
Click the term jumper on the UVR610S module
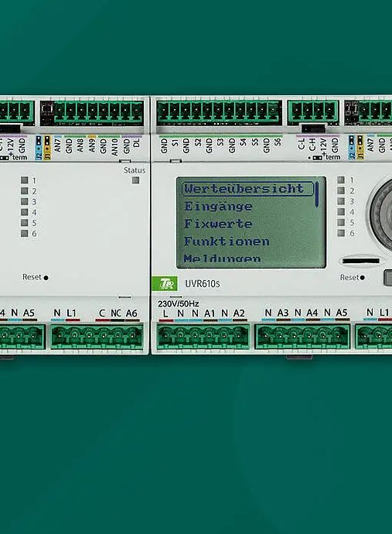(x=318, y=158)
